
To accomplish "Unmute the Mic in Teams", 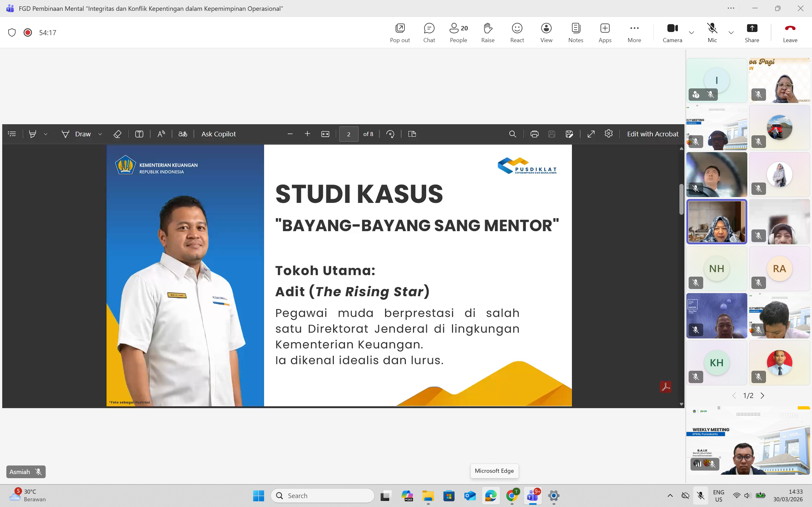I will (x=712, y=29).
